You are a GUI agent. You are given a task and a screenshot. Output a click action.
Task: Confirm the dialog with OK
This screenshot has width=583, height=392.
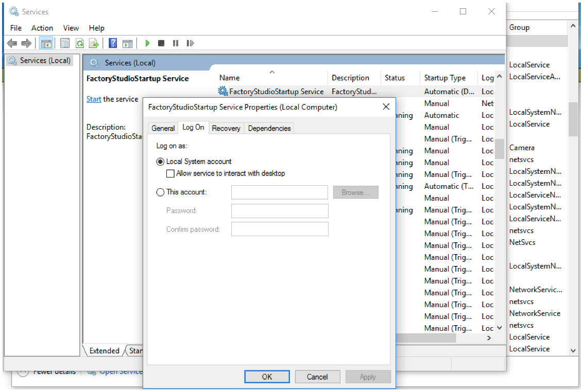coord(267,377)
